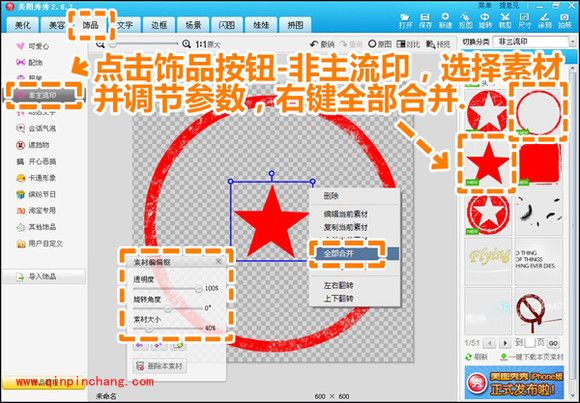
Task: Click the 撤销 undo arrow
Action: (321, 44)
